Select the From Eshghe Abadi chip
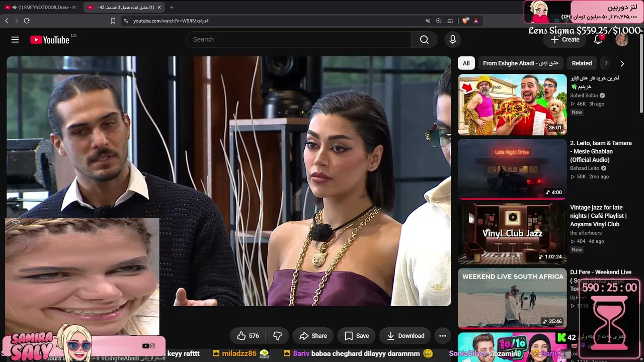This screenshot has height=362, width=644. [521, 63]
